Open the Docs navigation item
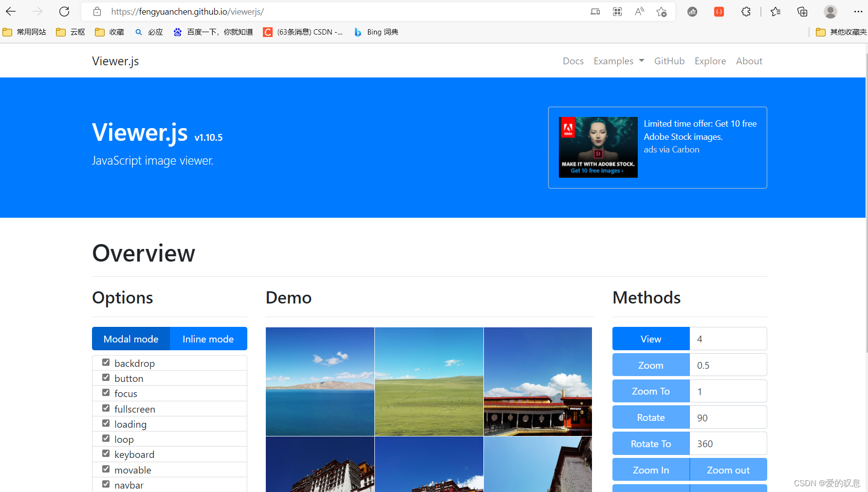Viewport: 868px width, 492px height. [573, 60]
